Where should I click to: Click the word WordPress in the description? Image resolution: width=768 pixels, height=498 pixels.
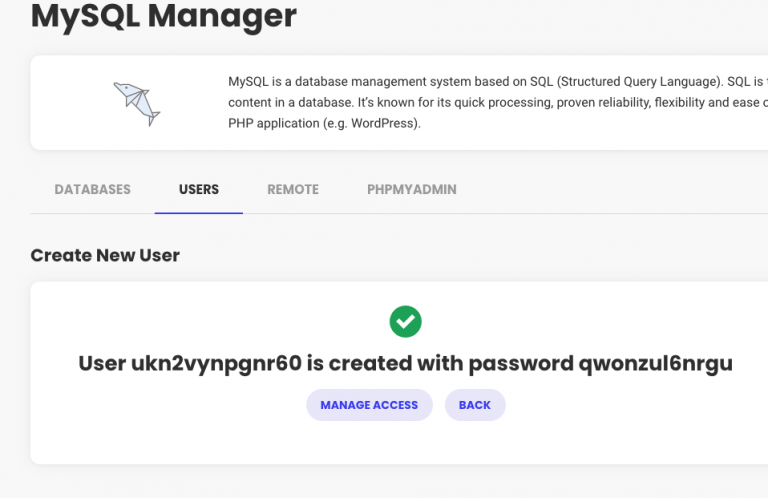click(383, 123)
